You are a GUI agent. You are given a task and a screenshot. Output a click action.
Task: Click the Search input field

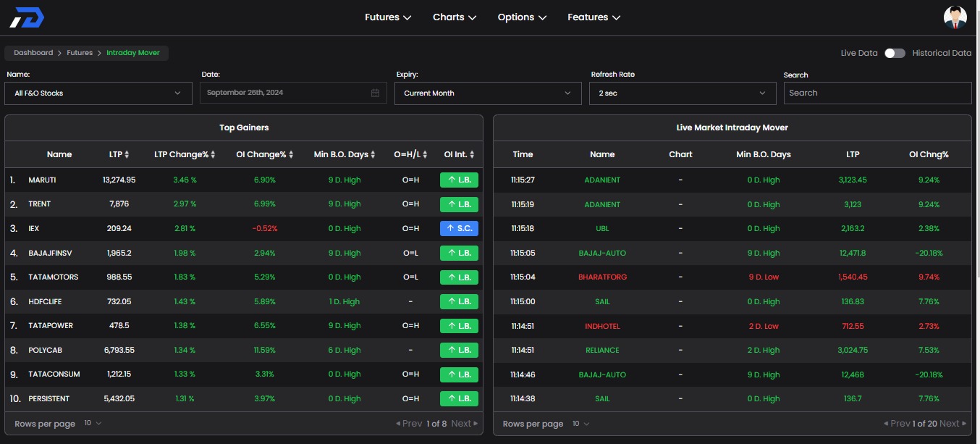pyautogui.click(x=877, y=93)
